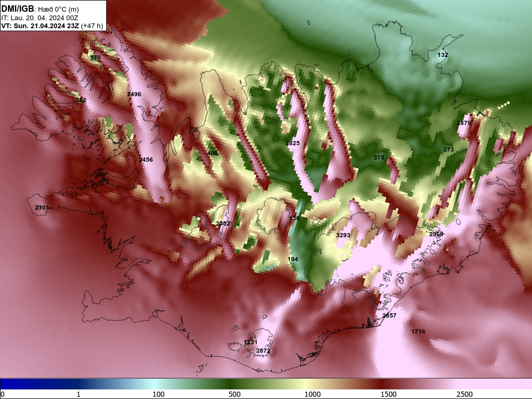Click the map value 570
Image resolution: width=532 pixels, height=399 pixels.
(95, 57)
